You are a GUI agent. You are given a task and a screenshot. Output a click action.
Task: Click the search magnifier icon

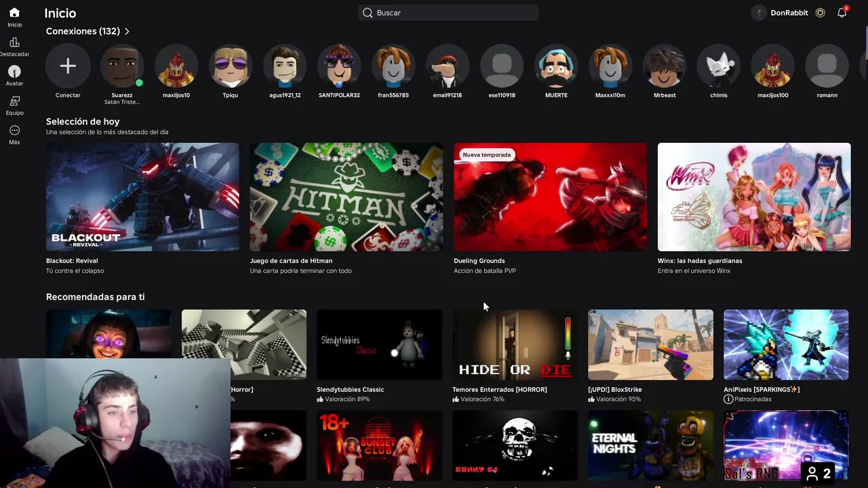point(368,13)
